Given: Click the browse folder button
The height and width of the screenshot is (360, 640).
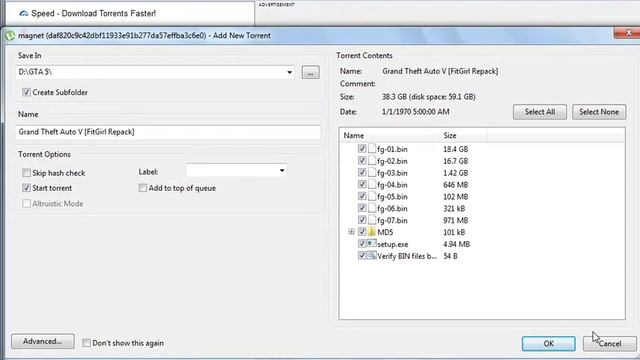Looking at the screenshot, I should (311, 73).
